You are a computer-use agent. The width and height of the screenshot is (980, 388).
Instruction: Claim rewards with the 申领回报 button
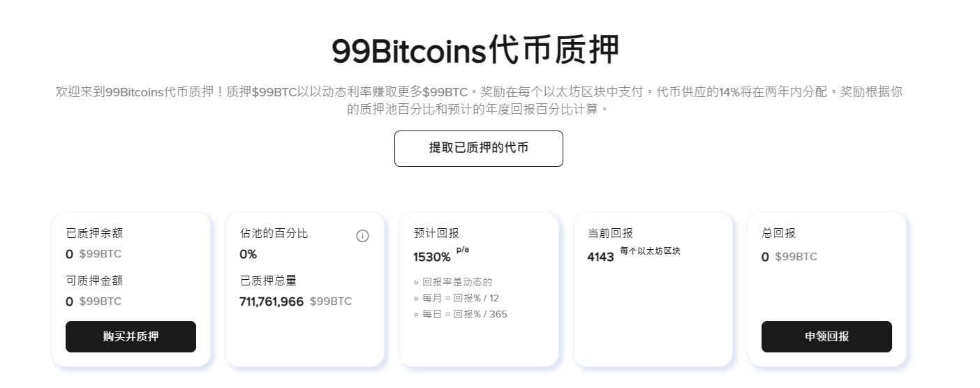tap(826, 336)
